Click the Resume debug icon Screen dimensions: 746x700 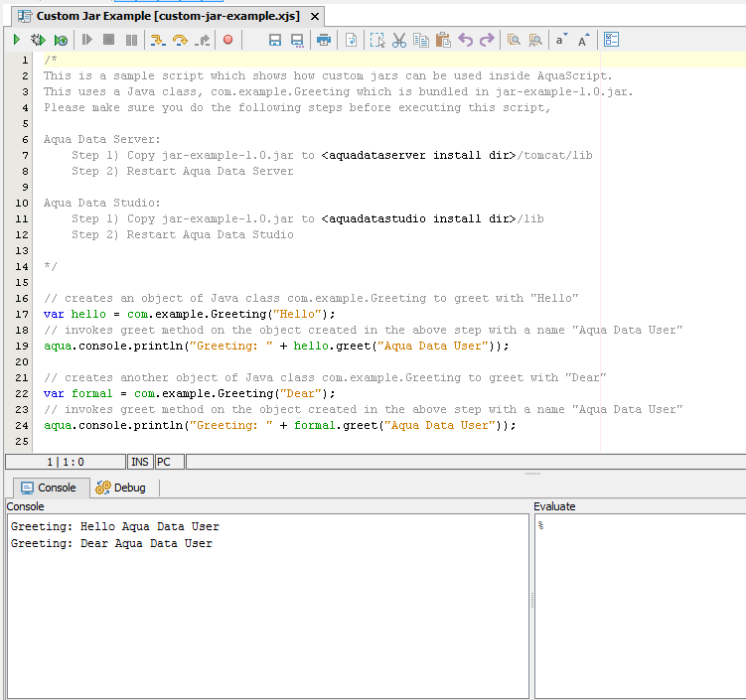86,40
